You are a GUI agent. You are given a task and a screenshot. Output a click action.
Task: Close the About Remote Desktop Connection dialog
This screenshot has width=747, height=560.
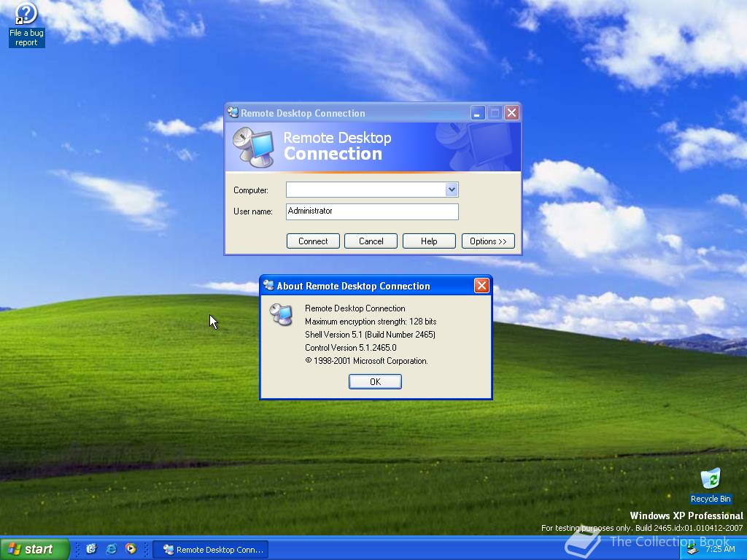[x=481, y=285]
